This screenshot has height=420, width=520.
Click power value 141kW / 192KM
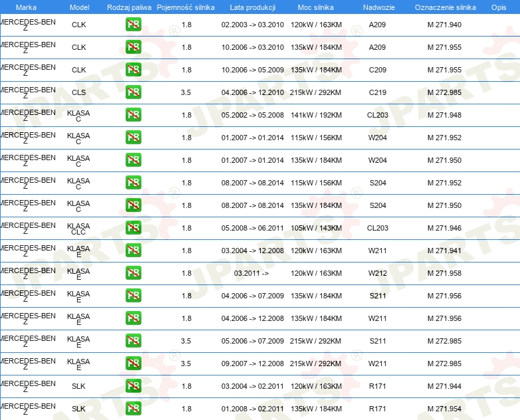pos(316,115)
